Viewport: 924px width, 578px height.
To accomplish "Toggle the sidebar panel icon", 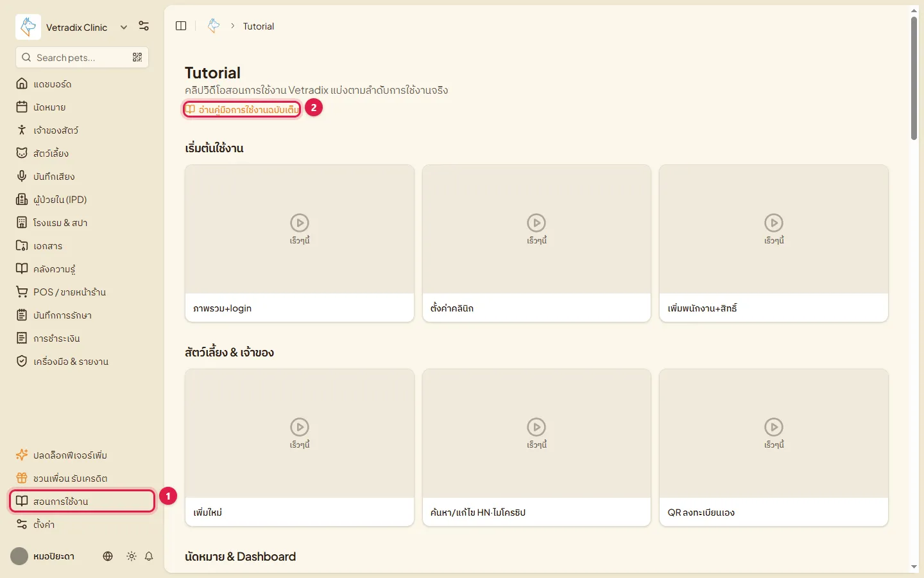I will [181, 26].
